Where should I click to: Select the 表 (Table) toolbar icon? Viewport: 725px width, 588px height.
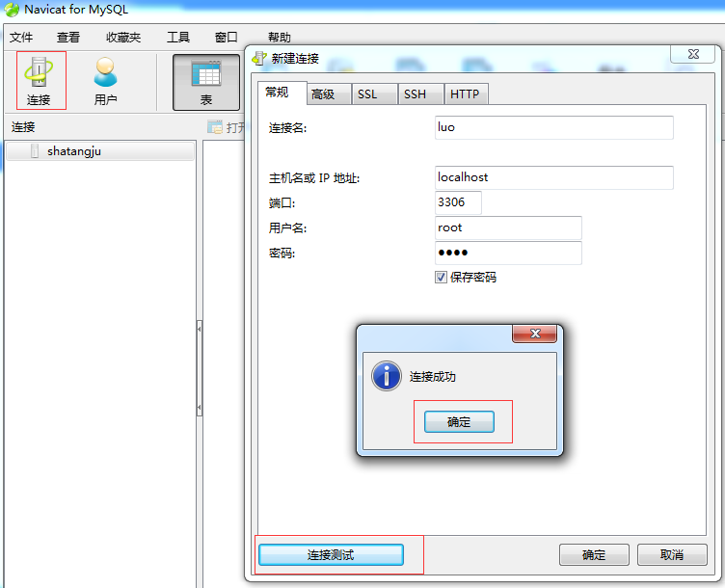(x=206, y=83)
